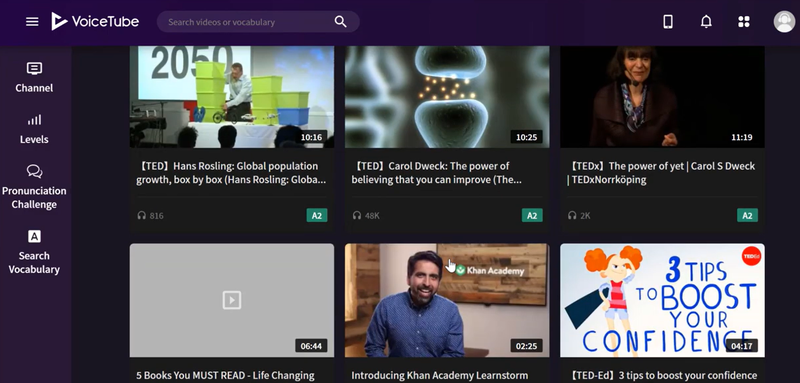Open Carol Dweck synapse video thumbnail

point(447,97)
